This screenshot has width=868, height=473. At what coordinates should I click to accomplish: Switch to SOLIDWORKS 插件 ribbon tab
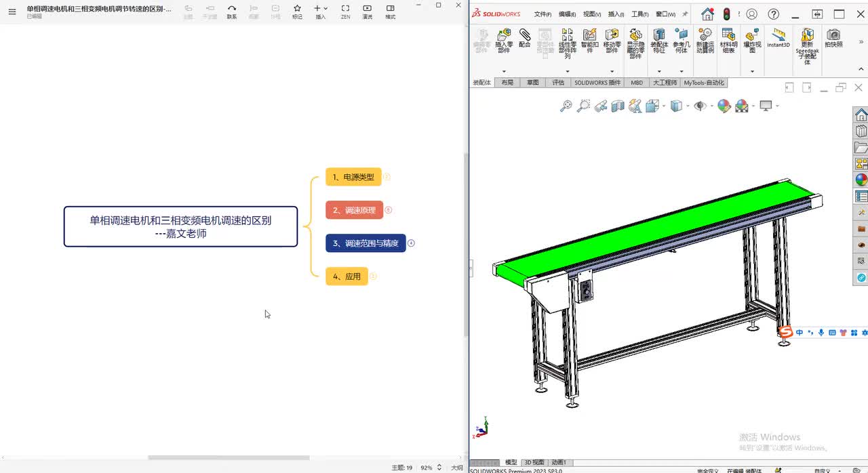[597, 83]
